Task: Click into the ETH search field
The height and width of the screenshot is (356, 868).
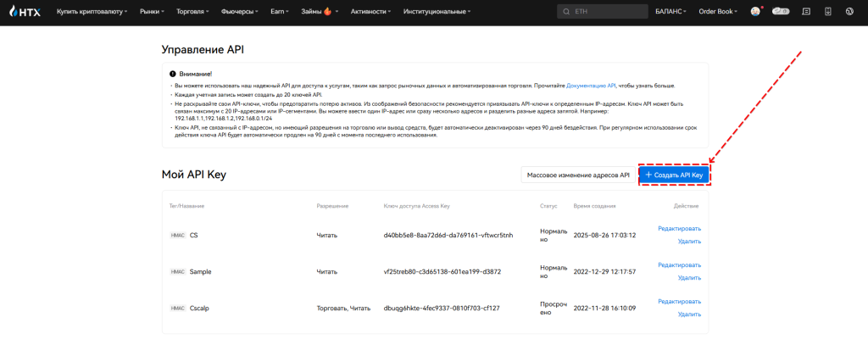Action: [606, 12]
